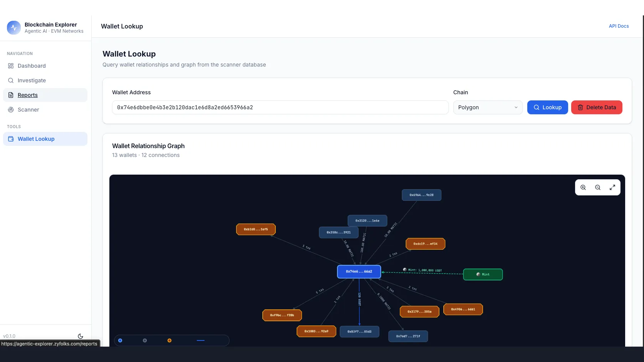This screenshot has height=362, width=644.
Task: Select wallet node 0x7ed7...271f
Action: [x=408, y=336]
